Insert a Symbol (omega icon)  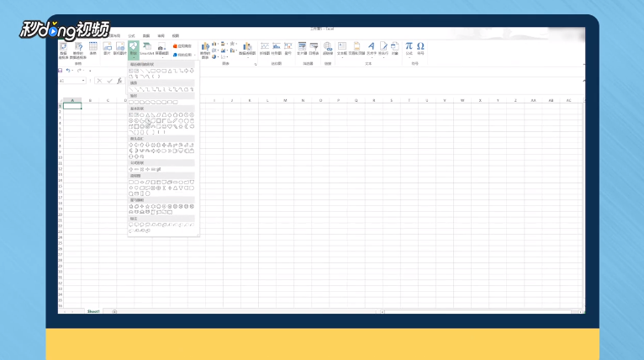420,48
